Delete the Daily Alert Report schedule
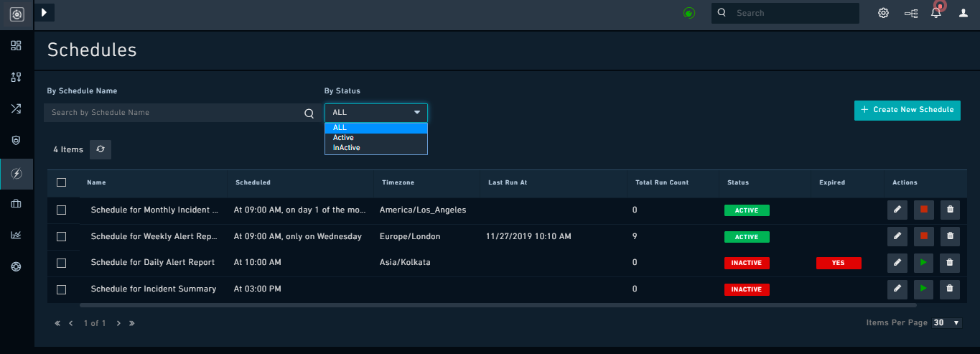Image resolution: width=980 pixels, height=354 pixels. point(951,262)
